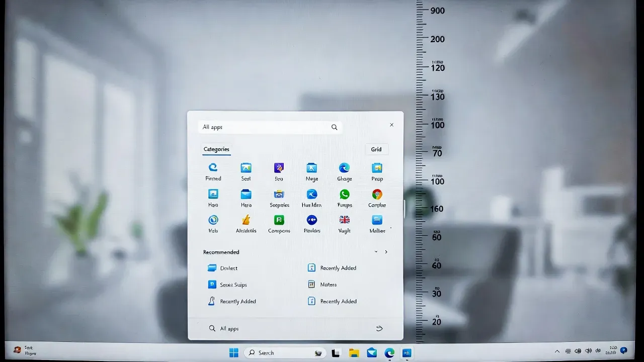Launch the blue envelope app labeled Hero
The width and height of the screenshot is (644, 362).
[x=246, y=195]
